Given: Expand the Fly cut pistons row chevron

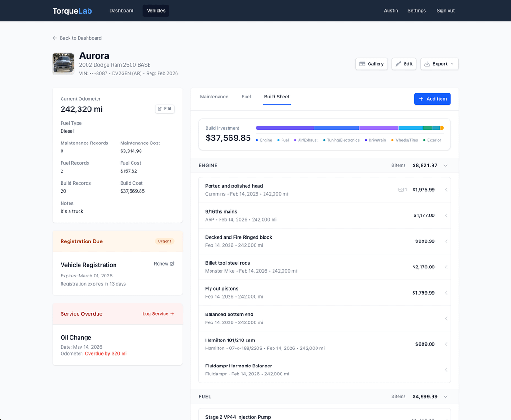Looking at the screenshot, I should click(x=446, y=293).
